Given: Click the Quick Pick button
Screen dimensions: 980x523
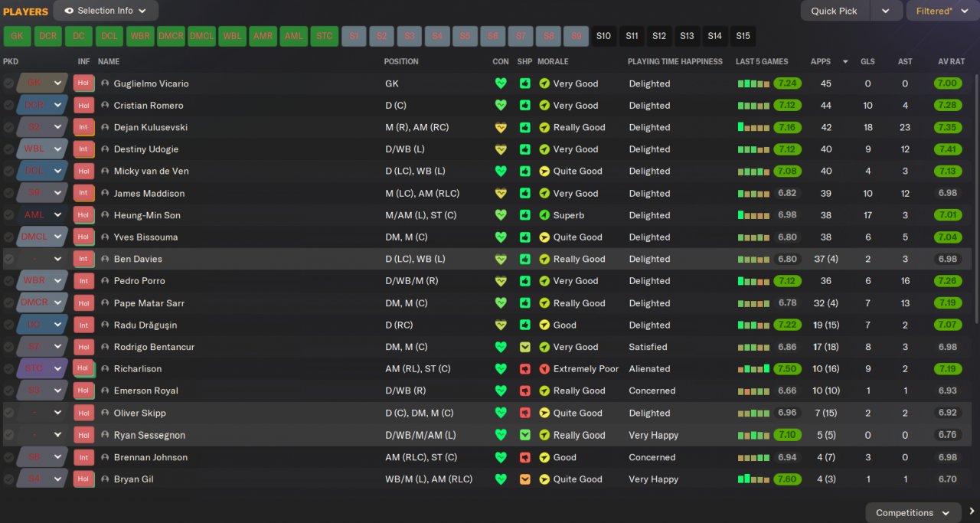Looking at the screenshot, I should click(x=835, y=11).
